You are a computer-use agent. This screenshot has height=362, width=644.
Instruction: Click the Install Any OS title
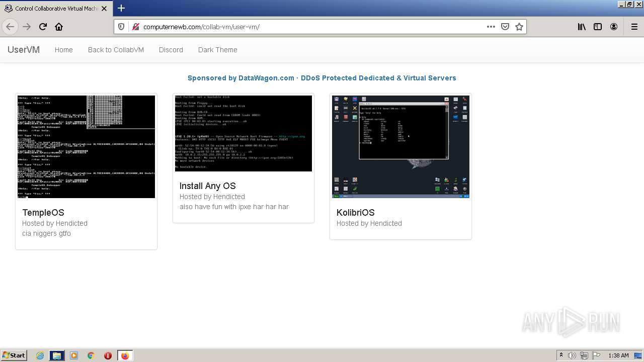point(208,186)
